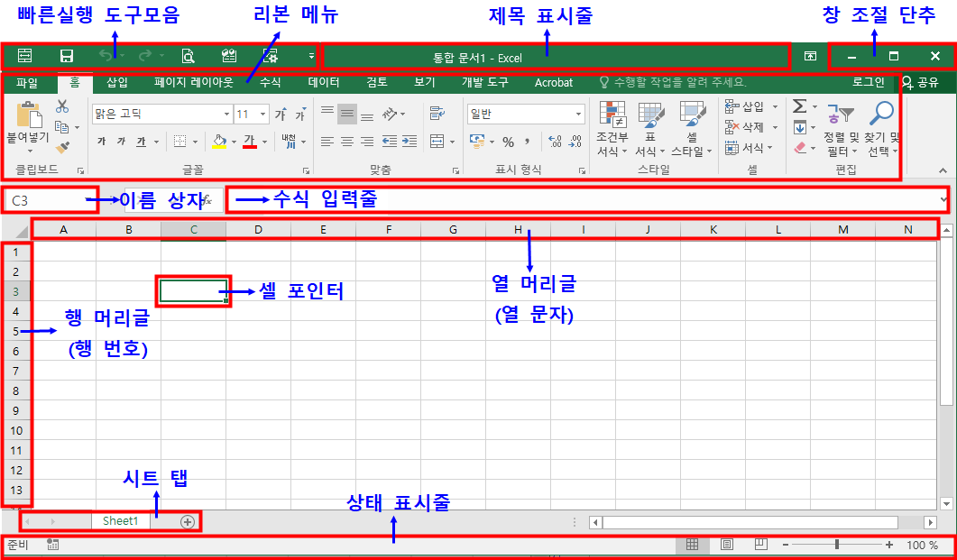Click the 로그인 sign-in link

(x=868, y=82)
